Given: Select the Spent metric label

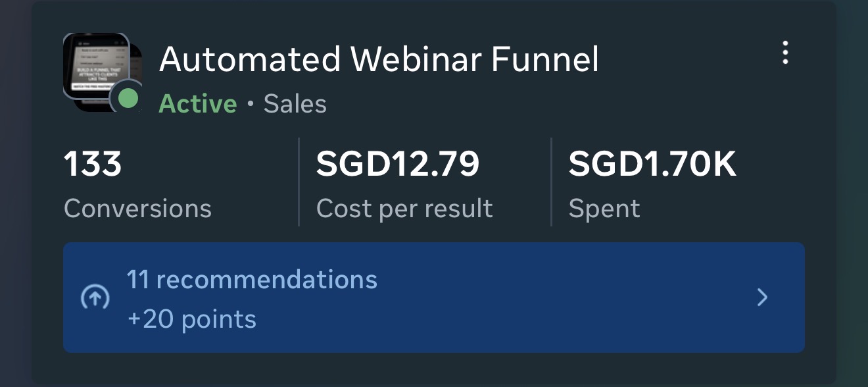Looking at the screenshot, I should 604,209.
